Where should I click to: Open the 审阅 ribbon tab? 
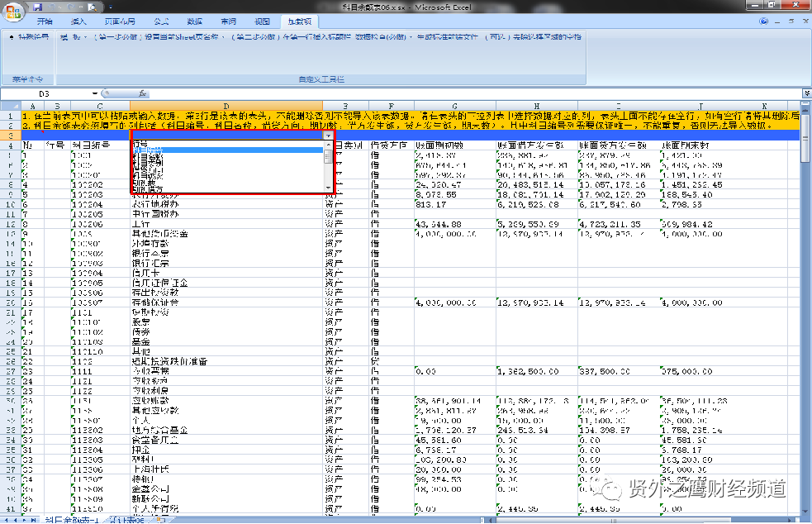(228, 21)
